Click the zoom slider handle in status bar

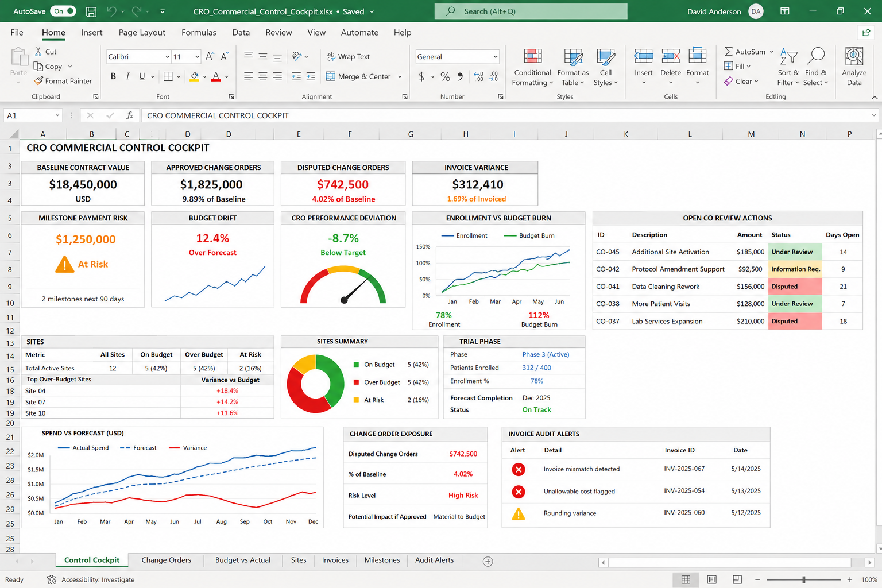[x=804, y=580]
